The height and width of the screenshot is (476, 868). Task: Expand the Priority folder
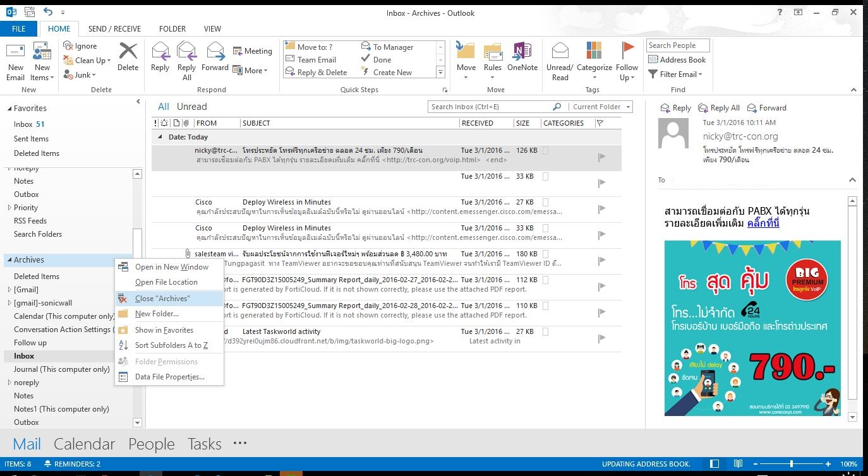point(9,208)
